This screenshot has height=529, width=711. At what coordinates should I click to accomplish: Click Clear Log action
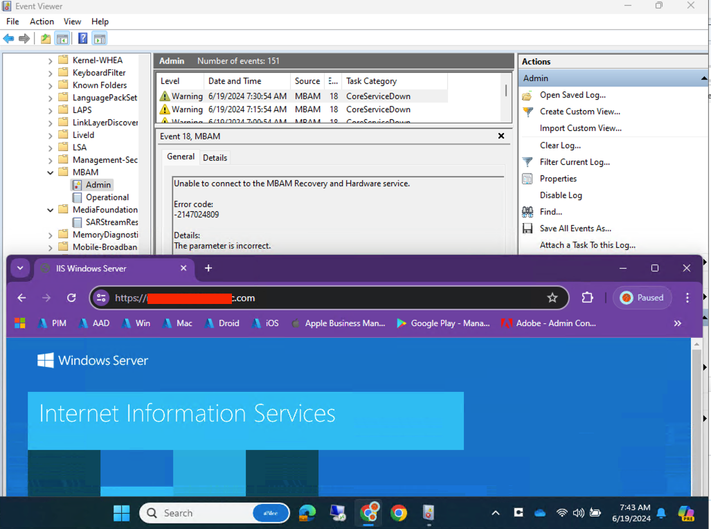coord(560,146)
